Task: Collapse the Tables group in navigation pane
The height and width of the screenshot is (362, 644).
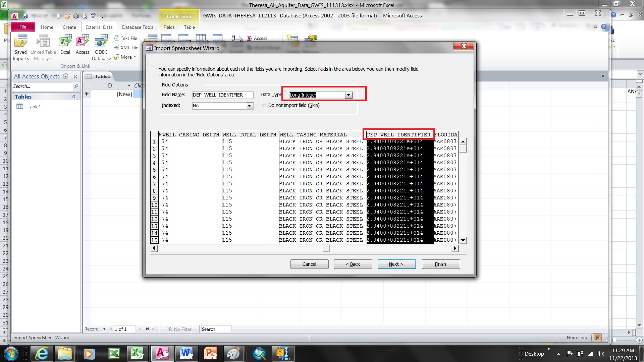Action: click(74, 97)
